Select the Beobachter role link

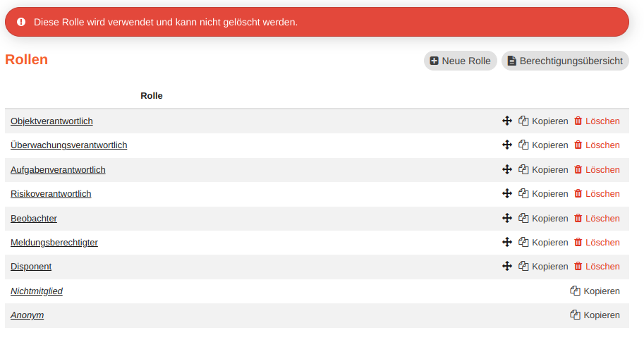pyautogui.click(x=34, y=219)
